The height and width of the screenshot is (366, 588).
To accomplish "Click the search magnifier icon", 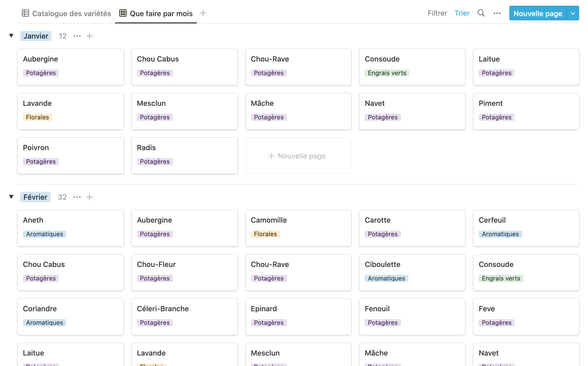I will [x=481, y=13].
